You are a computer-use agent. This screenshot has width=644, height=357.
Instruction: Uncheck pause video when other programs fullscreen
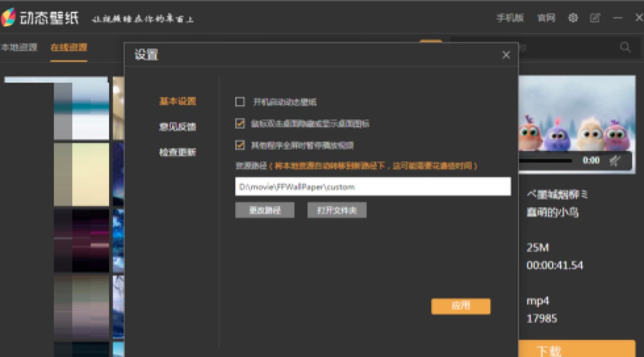(240, 145)
